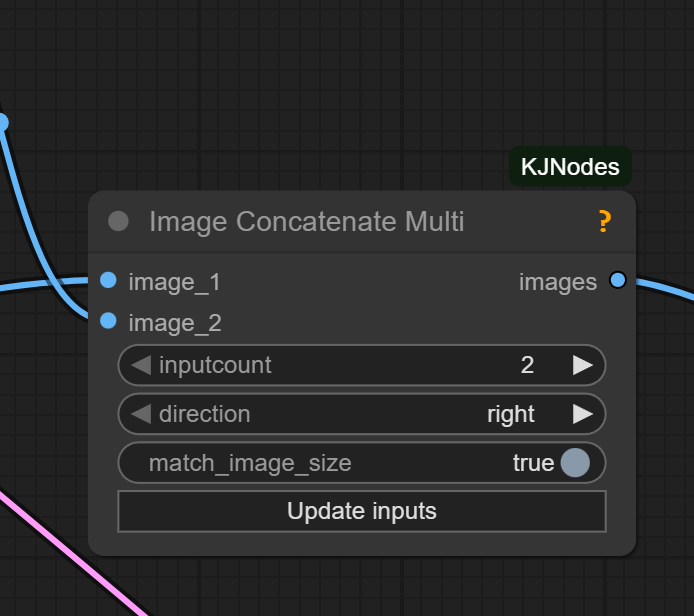Click the blue link dot at upper left edge
This screenshot has width=694, height=616.
pos(2,123)
